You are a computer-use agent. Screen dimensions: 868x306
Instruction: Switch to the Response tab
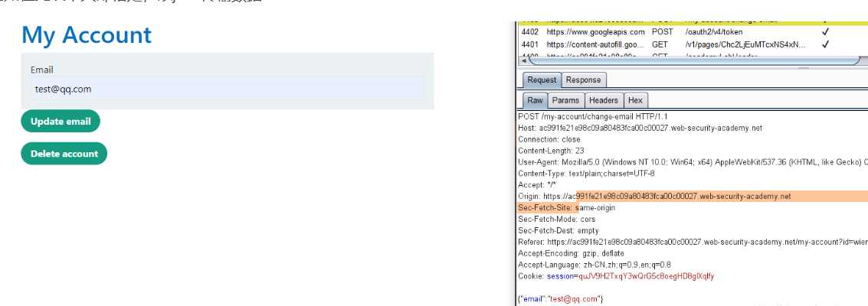(584, 80)
